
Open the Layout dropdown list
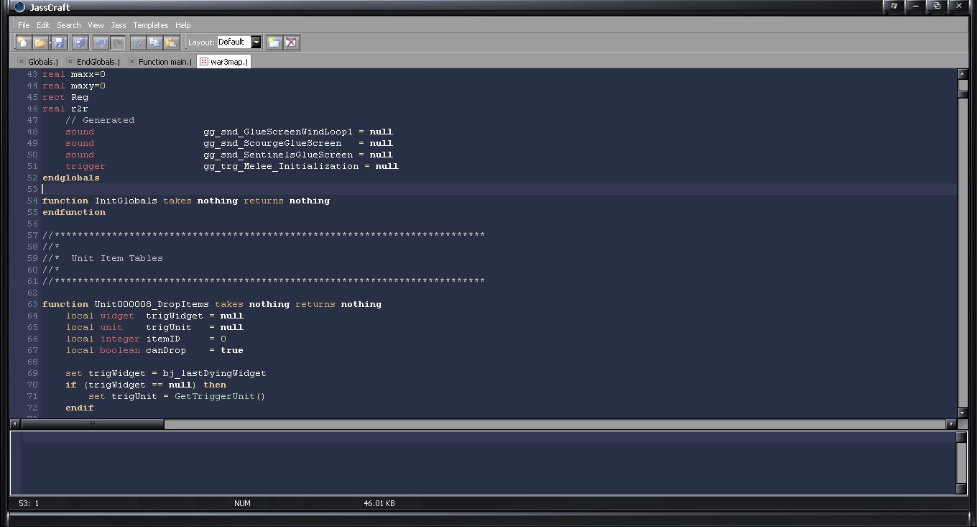click(256, 42)
